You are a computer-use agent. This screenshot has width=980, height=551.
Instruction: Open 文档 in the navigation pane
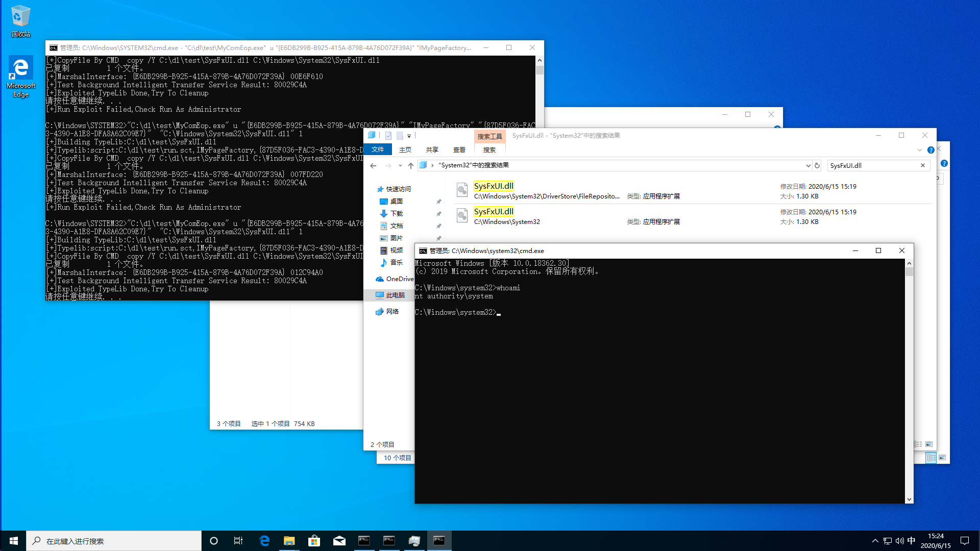tap(397, 226)
